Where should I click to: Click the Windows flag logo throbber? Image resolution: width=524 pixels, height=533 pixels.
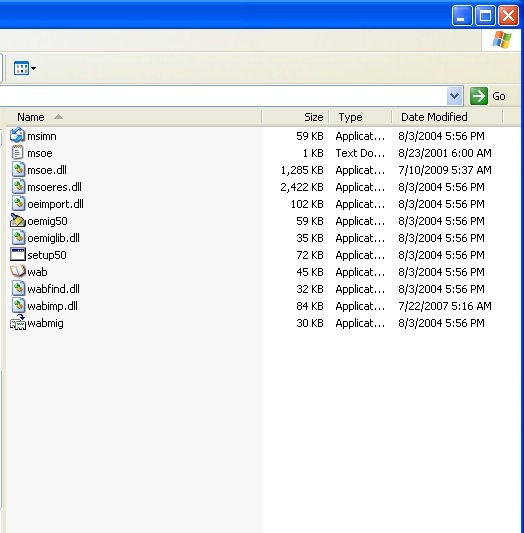point(501,40)
